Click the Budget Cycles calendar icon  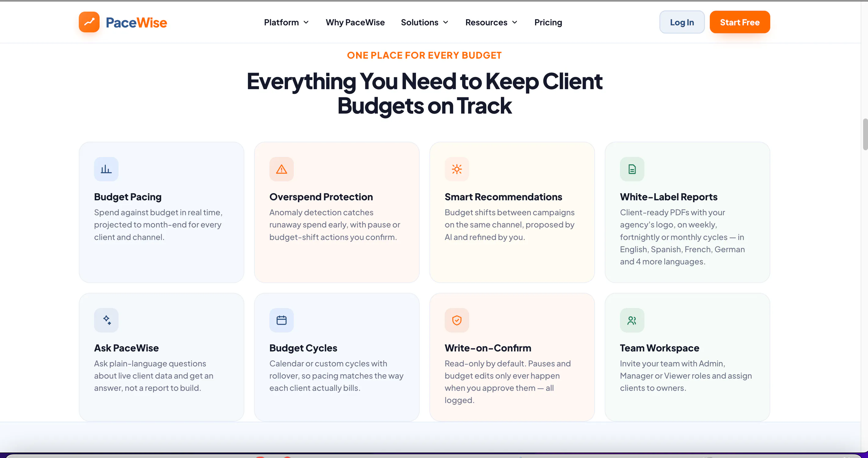click(281, 320)
